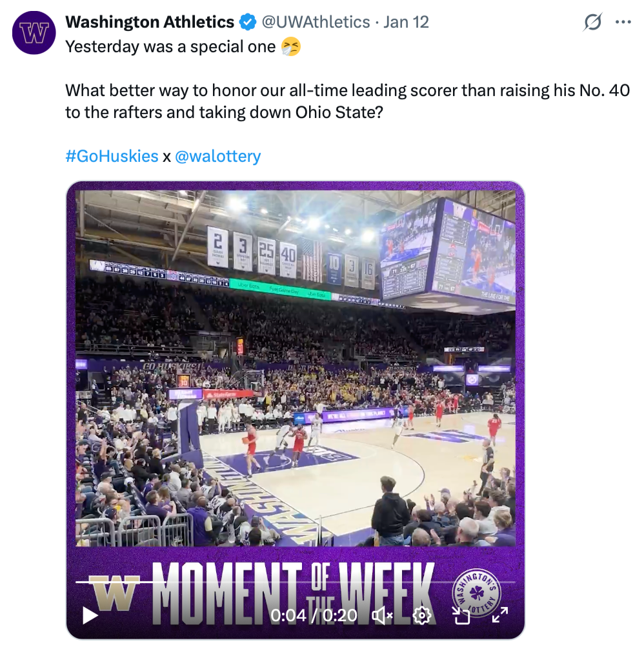Unmute the video sound
The height and width of the screenshot is (649, 644).
coord(383,615)
